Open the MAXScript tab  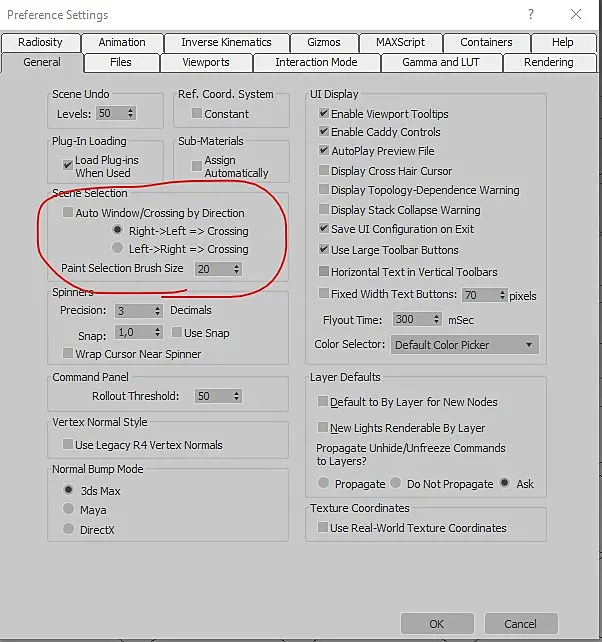(401, 43)
